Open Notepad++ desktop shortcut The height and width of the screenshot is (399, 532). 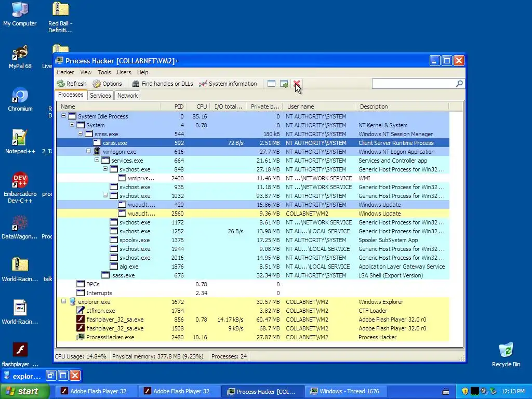coord(20,142)
